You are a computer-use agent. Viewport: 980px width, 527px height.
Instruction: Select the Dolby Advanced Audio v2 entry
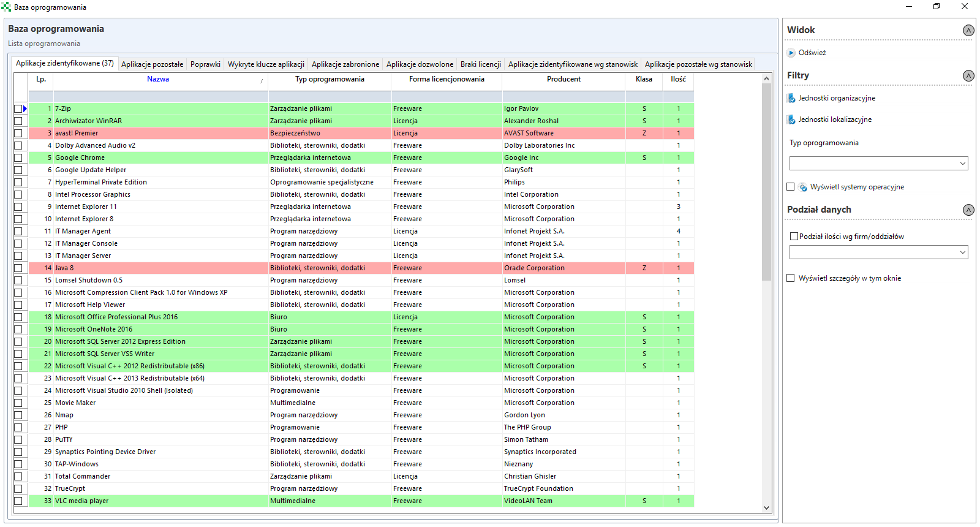[x=95, y=145]
